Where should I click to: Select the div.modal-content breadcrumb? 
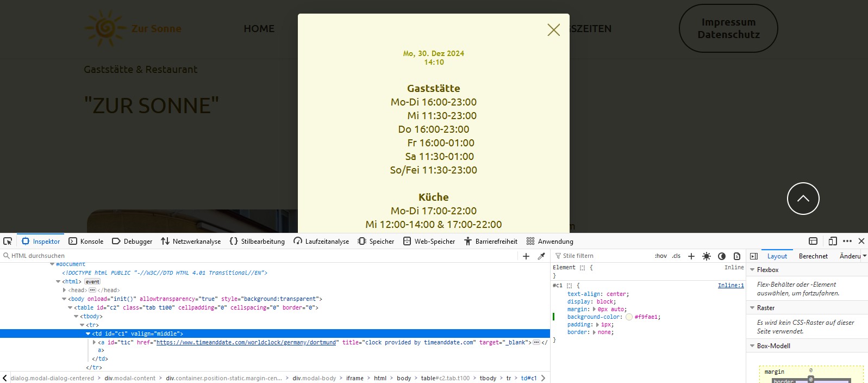click(x=130, y=378)
